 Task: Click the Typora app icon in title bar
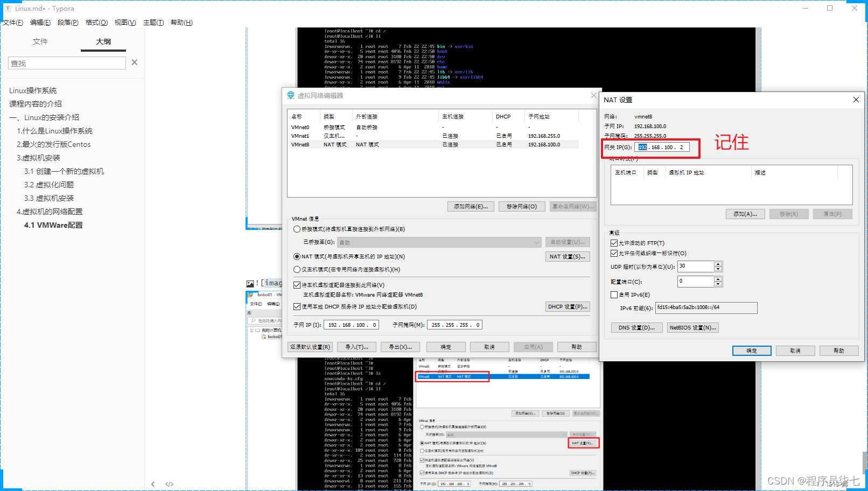(x=7, y=8)
